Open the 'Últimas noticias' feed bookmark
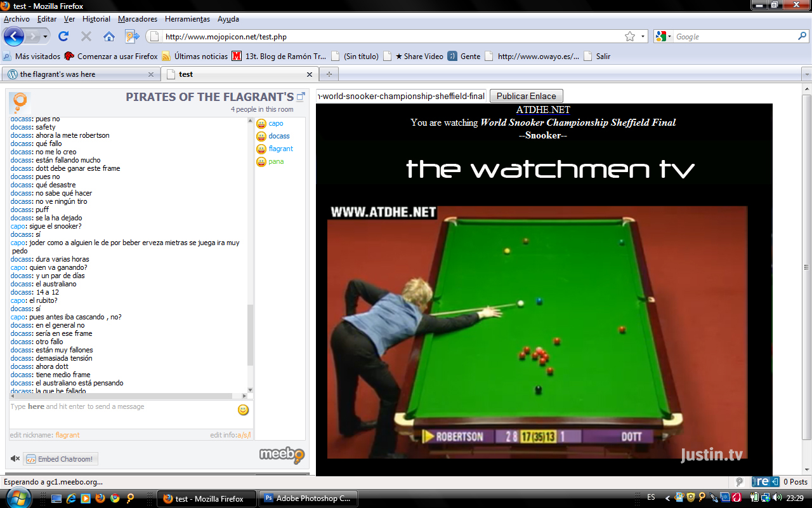 coord(195,56)
